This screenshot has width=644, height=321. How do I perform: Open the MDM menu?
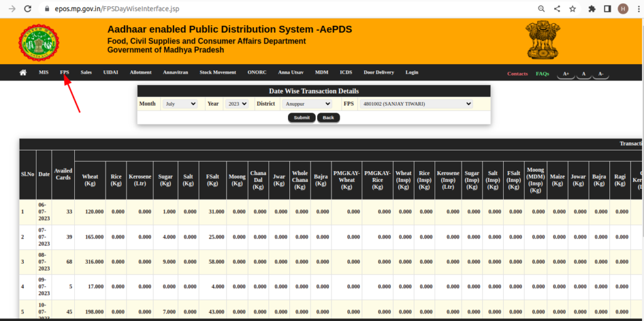[321, 72]
